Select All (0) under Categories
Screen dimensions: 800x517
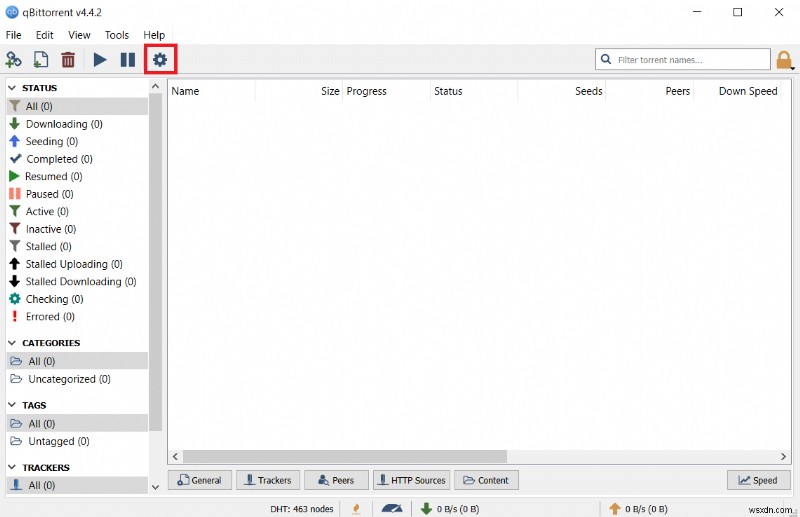pos(77,361)
